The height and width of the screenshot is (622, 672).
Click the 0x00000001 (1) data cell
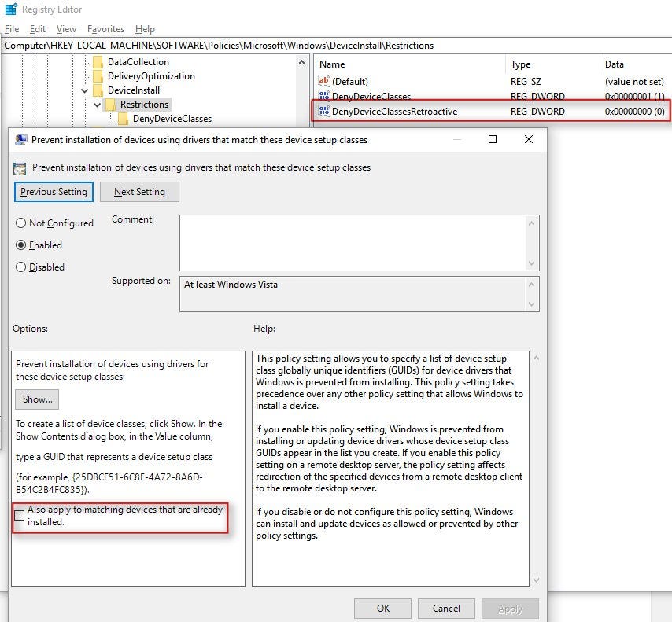coord(634,97)
